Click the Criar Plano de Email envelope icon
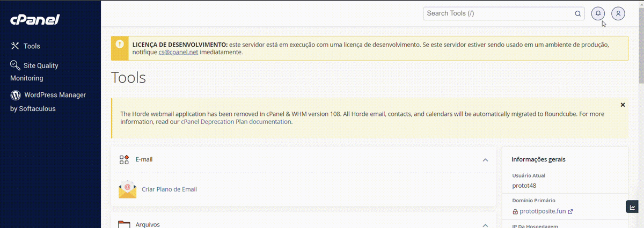 [x=128, y=189]
